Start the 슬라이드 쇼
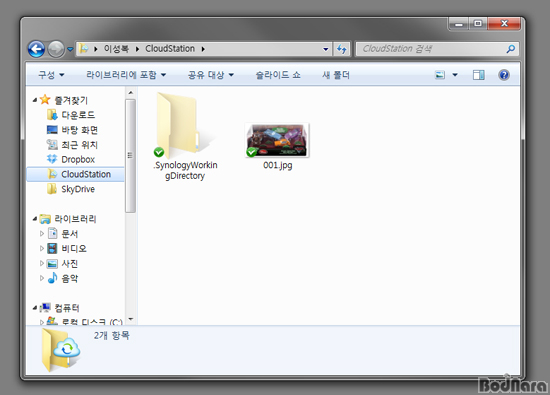 pyautogui.click(x=278, y=75)
